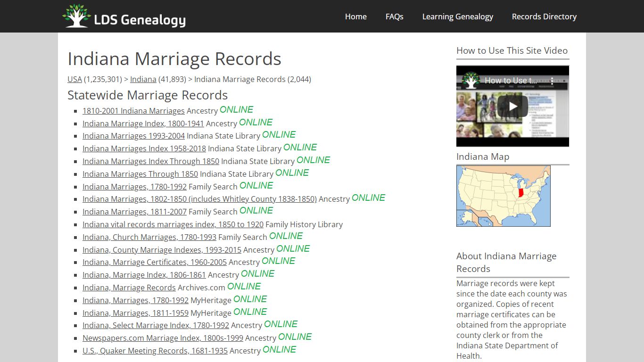644x362 pixels.
Task: Open Indiana Marriages, 1802-1850 Whitley County link
Action: 199,199
